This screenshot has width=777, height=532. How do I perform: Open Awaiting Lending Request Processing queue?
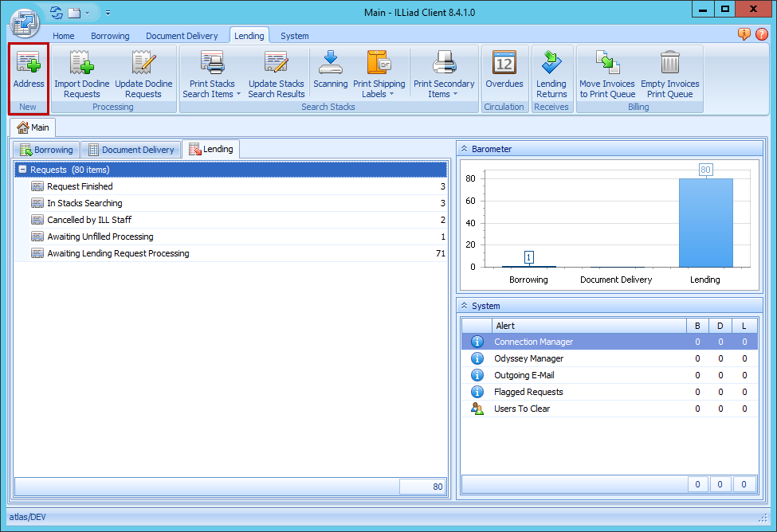(118, 253)
